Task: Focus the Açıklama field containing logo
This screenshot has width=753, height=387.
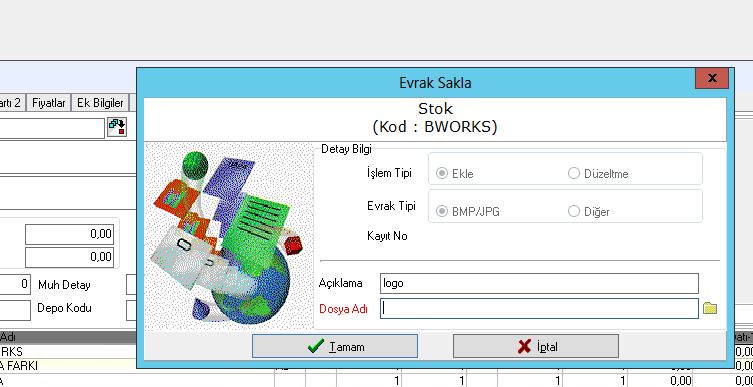Action: coord(539,283)
